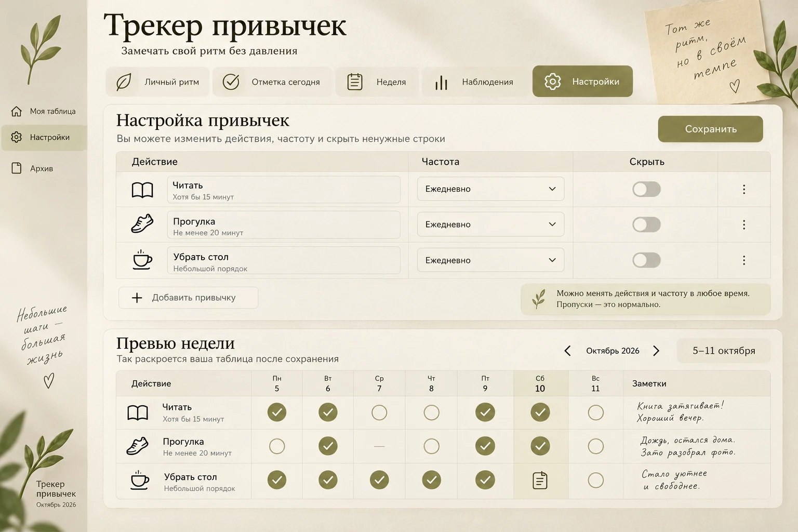Toggle the Скрыть switch for Читать
The width and height of the screenshot is (798, 532).
(646, 189)
